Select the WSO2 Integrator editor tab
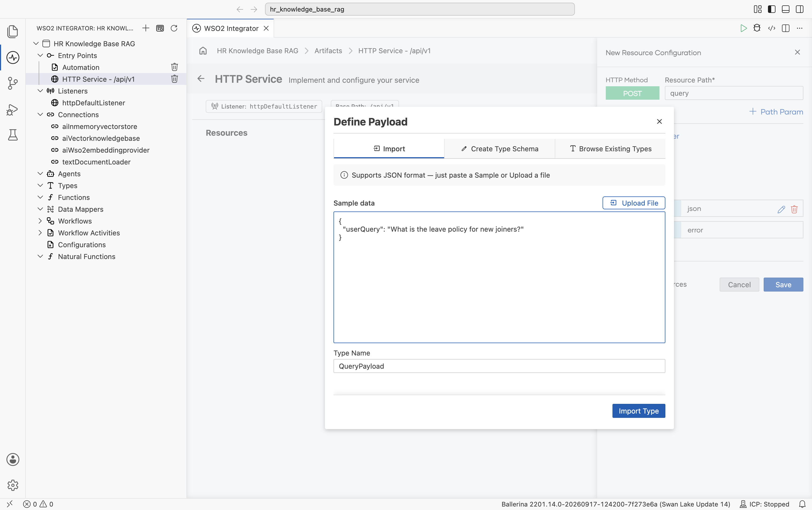This screenshot has width=812, height=510. coord(231,28)
